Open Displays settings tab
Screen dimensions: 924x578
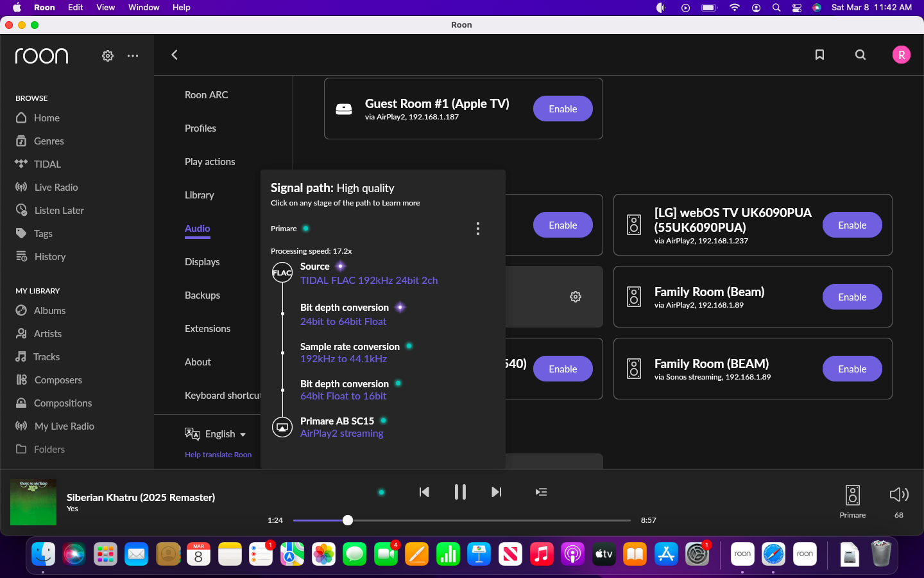[x=202, y=262]
